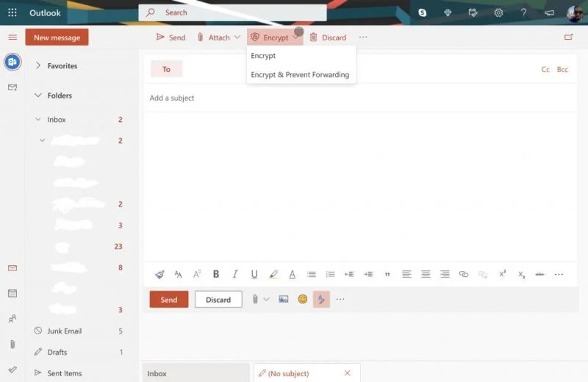588x382 pixels.
Task: Apply underline formatting
Action: (x=254, y=275)
